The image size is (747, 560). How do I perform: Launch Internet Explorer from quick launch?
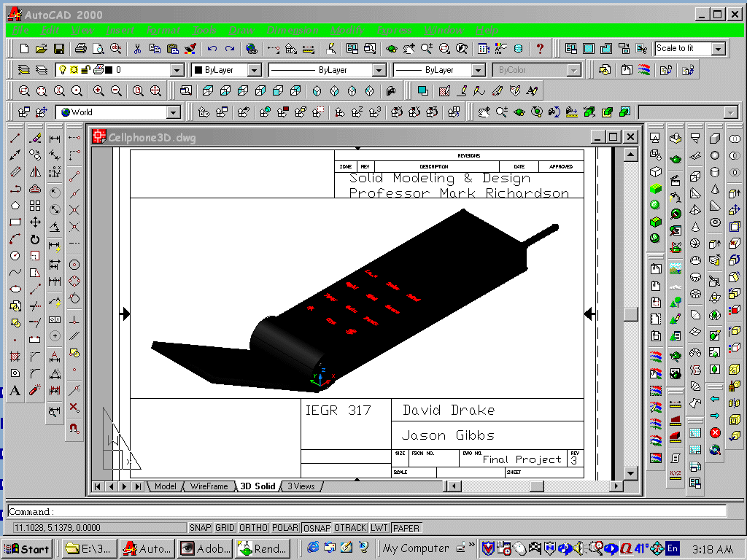(312, 548)
